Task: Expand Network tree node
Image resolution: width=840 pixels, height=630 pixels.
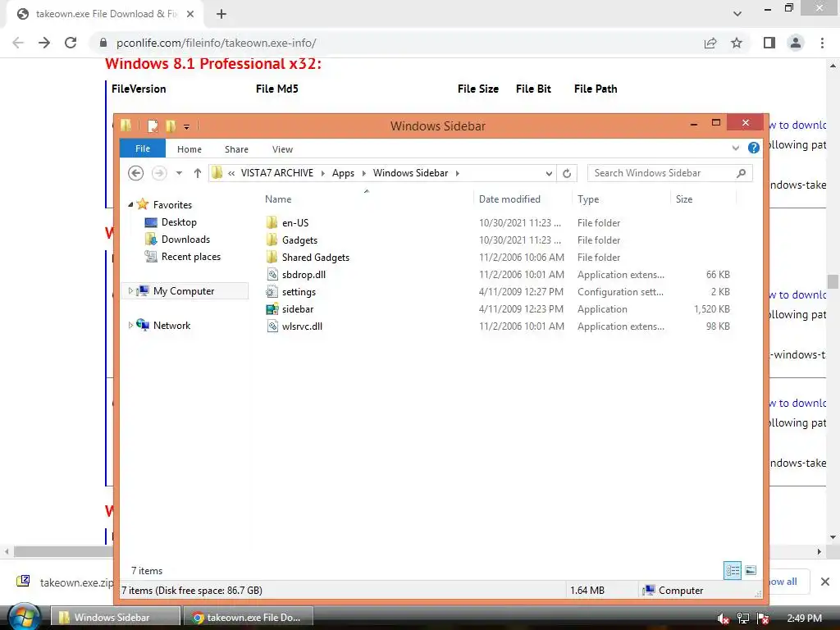Action: pos(130,325)
